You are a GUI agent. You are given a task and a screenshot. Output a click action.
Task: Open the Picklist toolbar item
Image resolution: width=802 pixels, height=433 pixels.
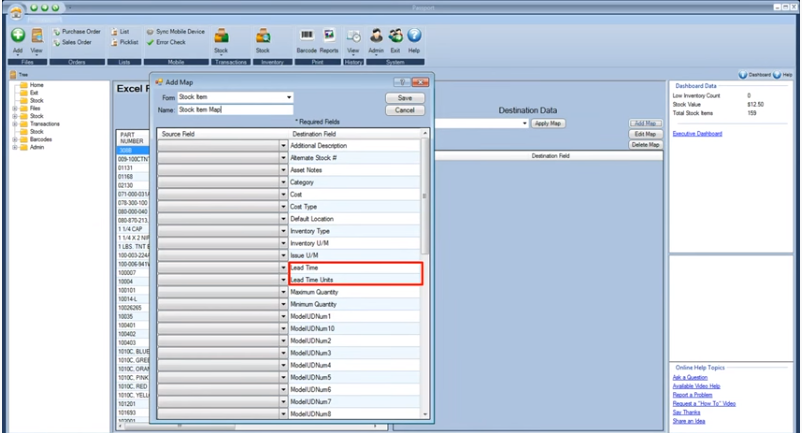[124, 42]
